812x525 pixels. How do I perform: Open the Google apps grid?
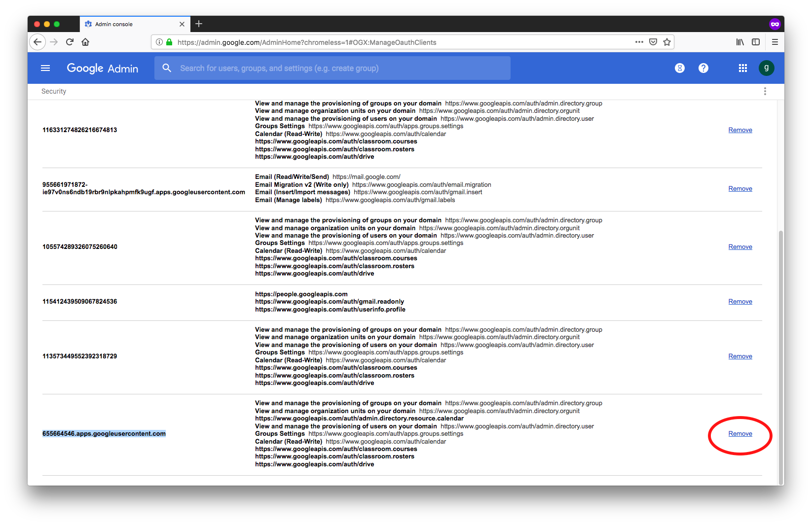[743, 68]
